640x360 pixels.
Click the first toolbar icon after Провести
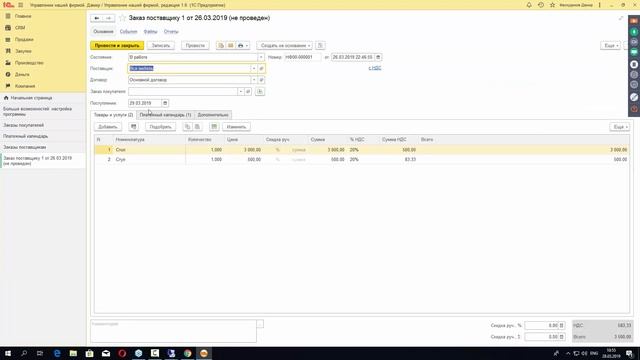(x=221, y=46)
